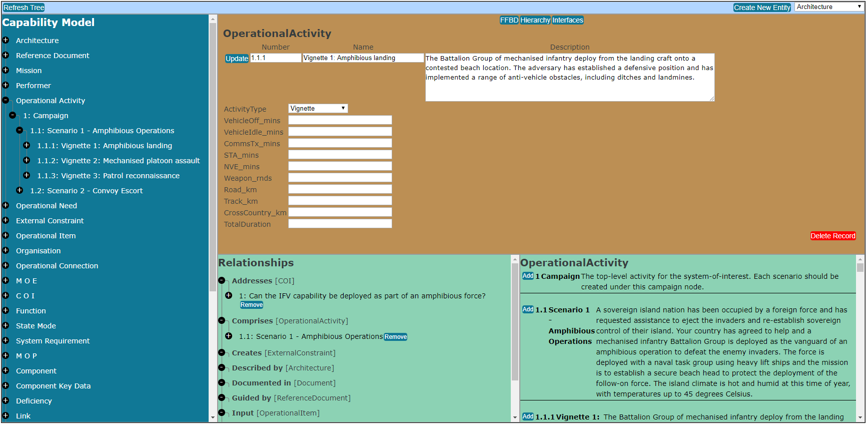
Task: Add relationship to 1.1 Scenario 1
Action: click(528, 309)
